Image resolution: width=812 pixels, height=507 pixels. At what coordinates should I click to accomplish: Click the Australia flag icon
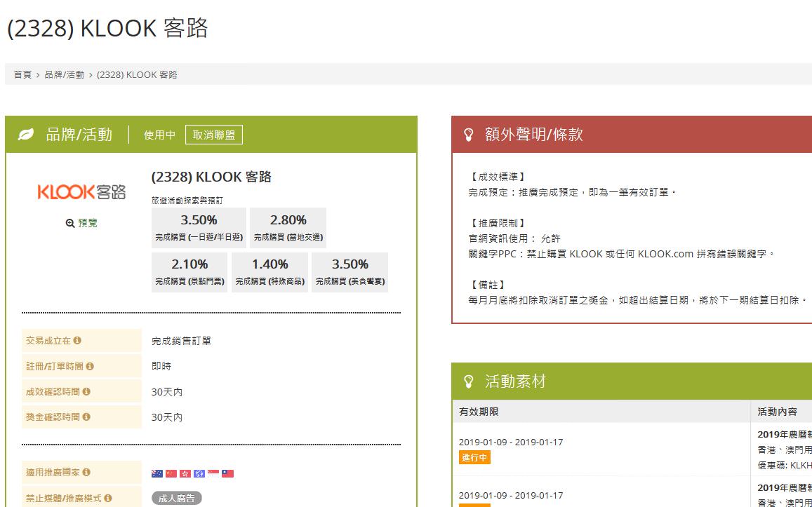point(157,473)
